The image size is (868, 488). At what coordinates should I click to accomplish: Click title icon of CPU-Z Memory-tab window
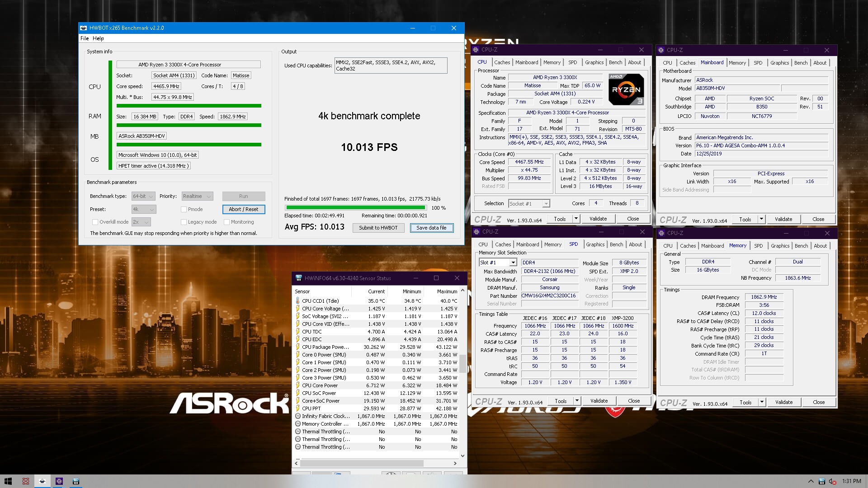(x=662, y=233)
